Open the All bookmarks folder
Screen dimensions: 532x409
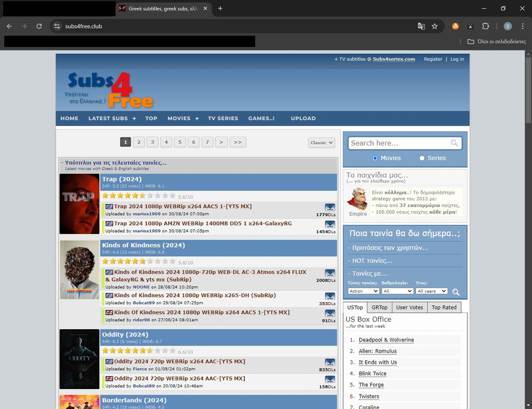click(x=496, y=41)
